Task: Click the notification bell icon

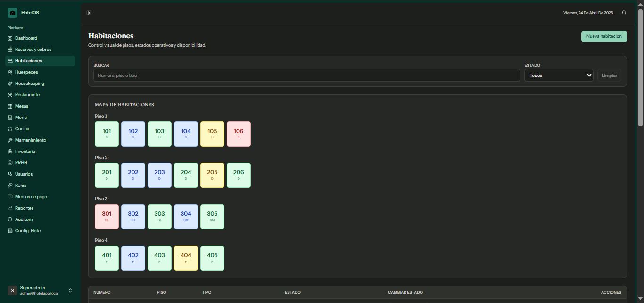Action: [x=624, y=13]
